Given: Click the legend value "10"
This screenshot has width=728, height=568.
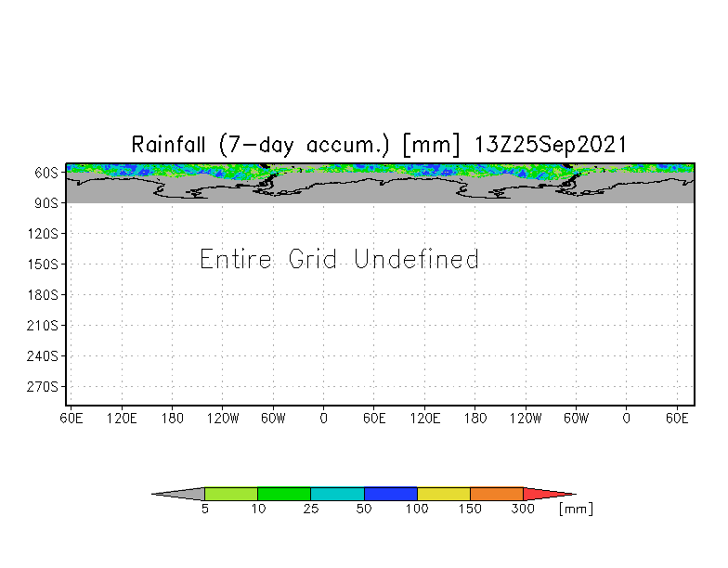Looking at the screenshot, I should click(258, 509).
